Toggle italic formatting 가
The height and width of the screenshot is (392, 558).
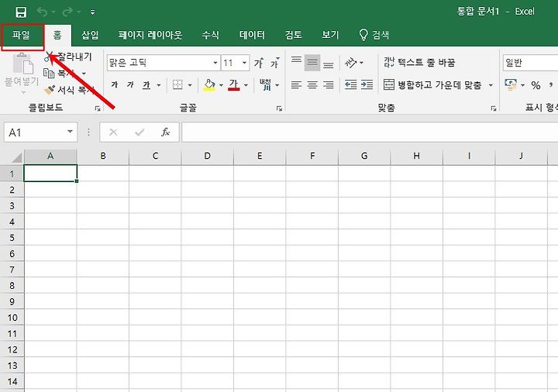(x=131, y=84)
